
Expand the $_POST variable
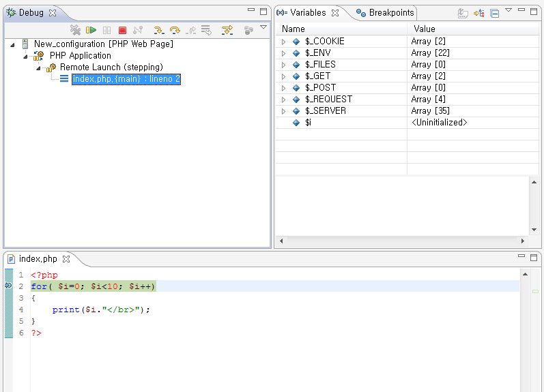[283, 88]
